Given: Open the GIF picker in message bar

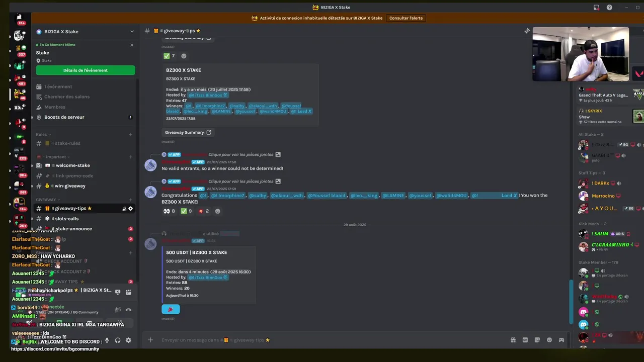Looking at the screenshot, I should pos(525,340).
